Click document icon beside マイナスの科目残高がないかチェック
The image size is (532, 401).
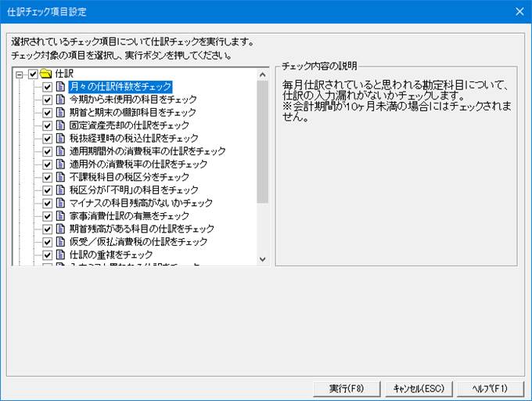point(60,203)
